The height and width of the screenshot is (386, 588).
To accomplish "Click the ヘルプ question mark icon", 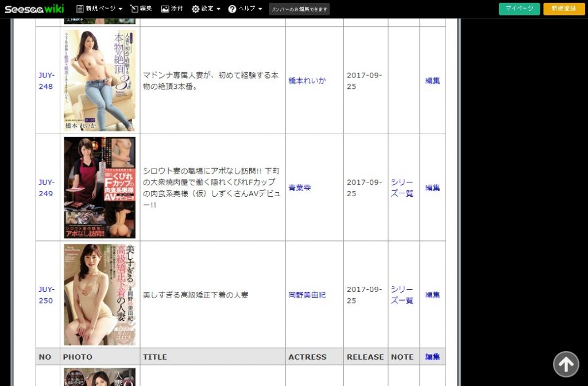I will tap(232, 9).
